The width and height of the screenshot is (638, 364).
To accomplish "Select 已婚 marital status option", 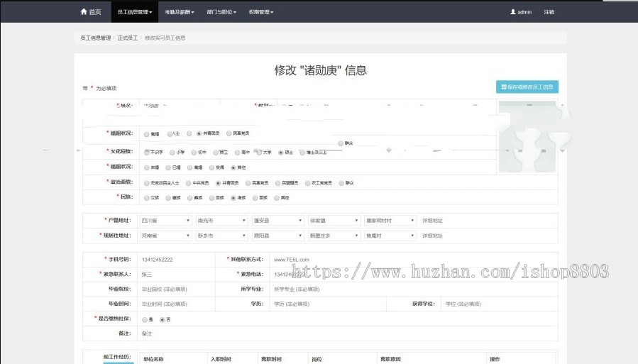I will click(x=168, y=167).
